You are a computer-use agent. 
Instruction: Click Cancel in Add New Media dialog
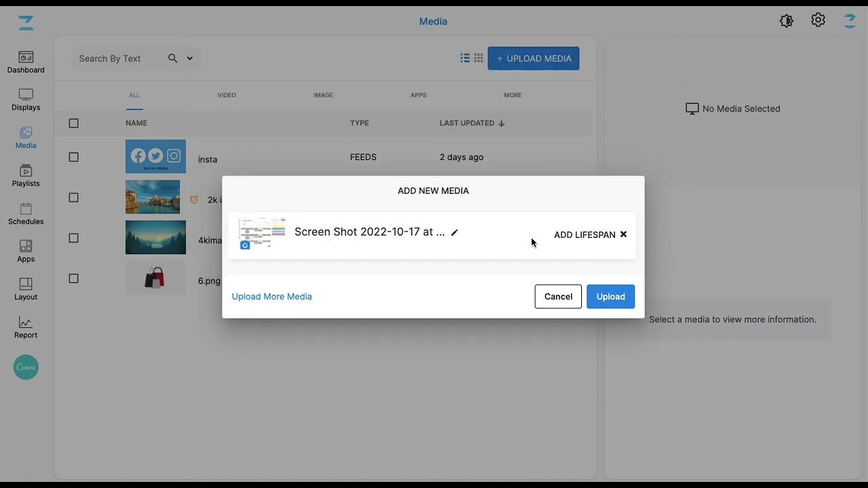pos(558,296)
